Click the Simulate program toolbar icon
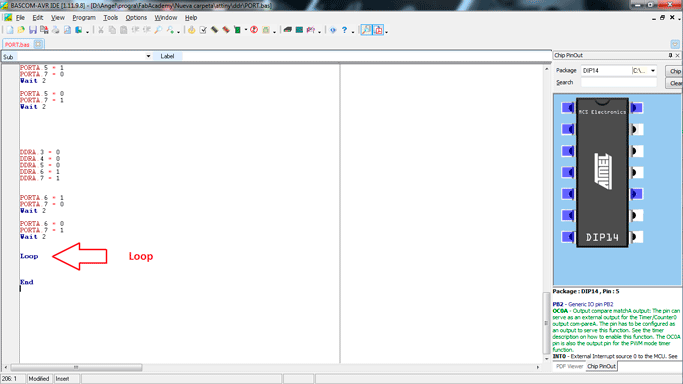Screen dimensions: 683x384 pos(266,30)
